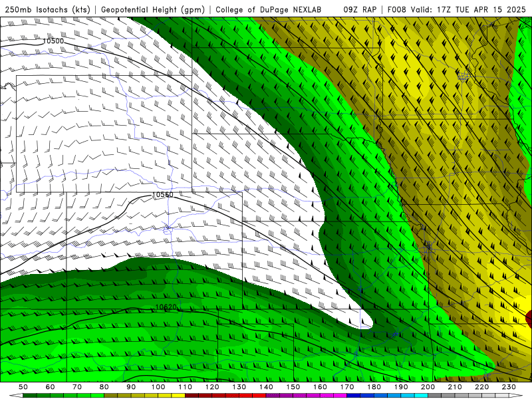Click the 'College of DuPage NEXLAB' label
The width and height of the screenshot is (532, 399).
[x=269, y=9]
